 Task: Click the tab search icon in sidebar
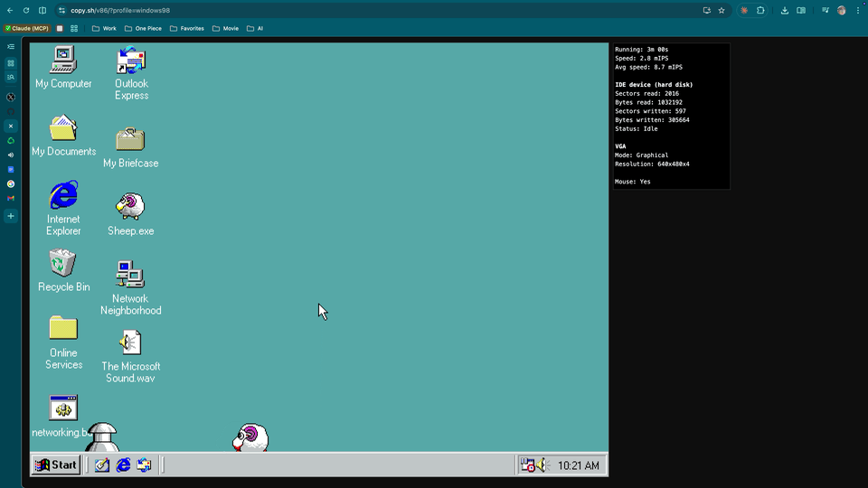point(11,78)
